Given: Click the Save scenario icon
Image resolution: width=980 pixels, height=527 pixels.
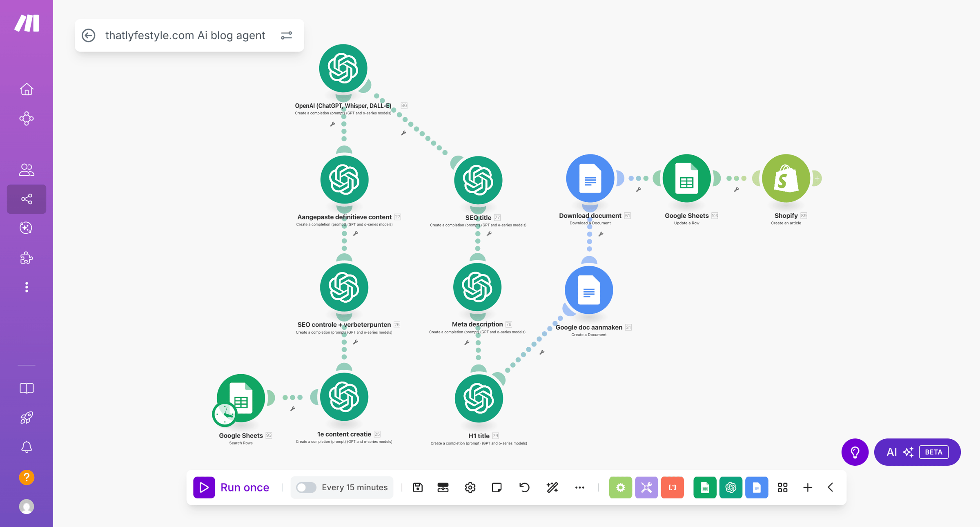Looking at the screenshot, I should (x=417, y=487).
